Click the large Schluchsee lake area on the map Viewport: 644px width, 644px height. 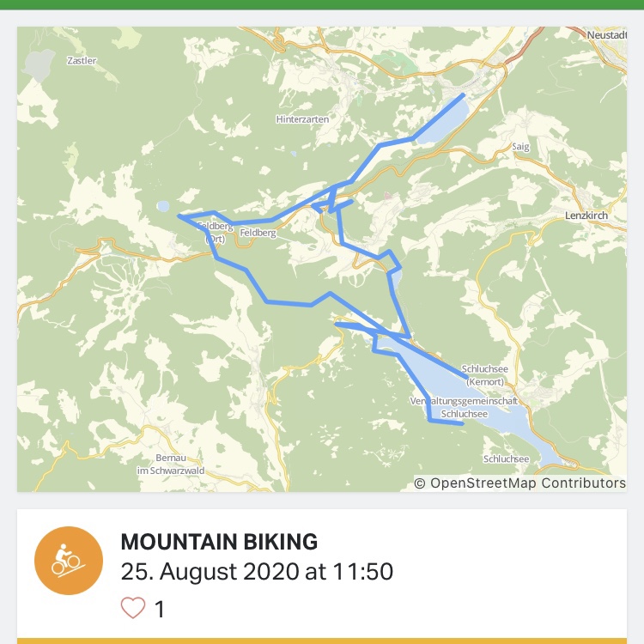point(498,421)
